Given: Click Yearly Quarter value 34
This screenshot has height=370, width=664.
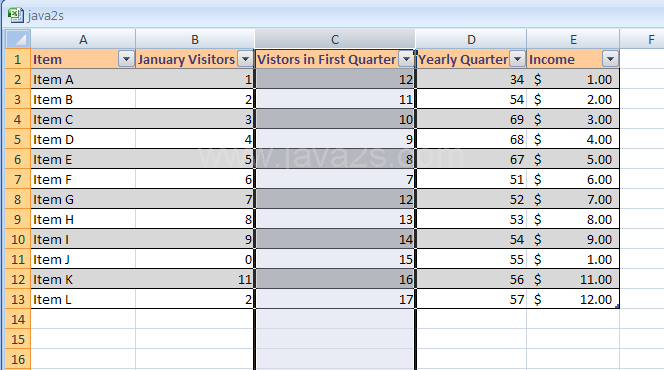Looking at the screenshot, I should (x=471, y=79).
